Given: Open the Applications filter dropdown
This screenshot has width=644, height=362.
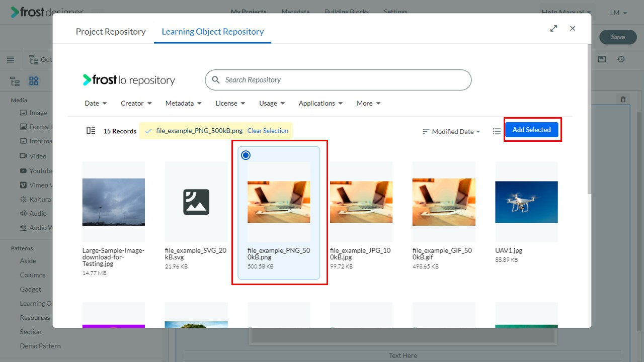Looking at the screenshot, I should click(x=321, y=103).
